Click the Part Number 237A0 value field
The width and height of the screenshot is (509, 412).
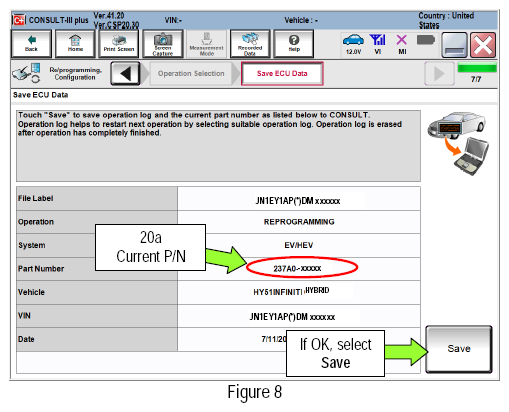tap(299, 269)
